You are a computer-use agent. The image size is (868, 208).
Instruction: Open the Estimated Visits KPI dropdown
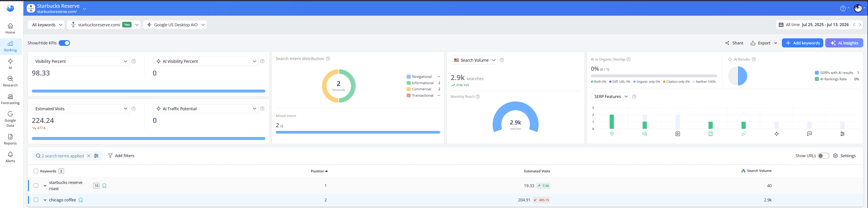click(x=81, y=109)
